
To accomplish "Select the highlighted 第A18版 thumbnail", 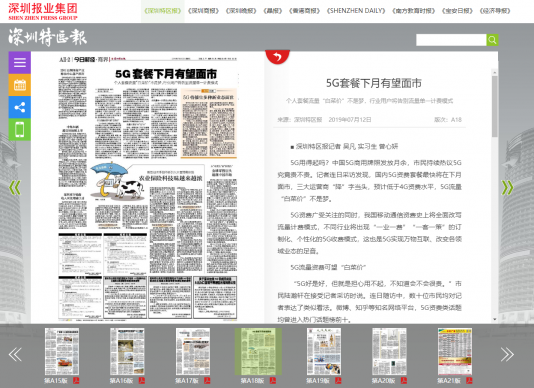I will click(258, 351).
